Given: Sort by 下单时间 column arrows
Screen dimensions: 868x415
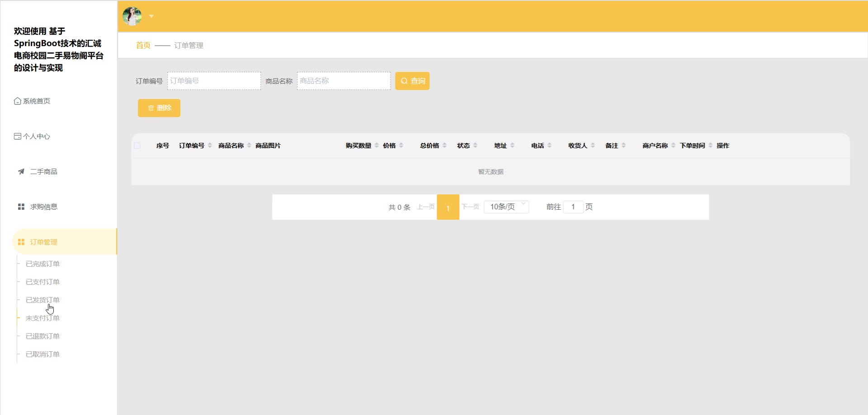Looking at the screenshot, I should tap(710, 146).
